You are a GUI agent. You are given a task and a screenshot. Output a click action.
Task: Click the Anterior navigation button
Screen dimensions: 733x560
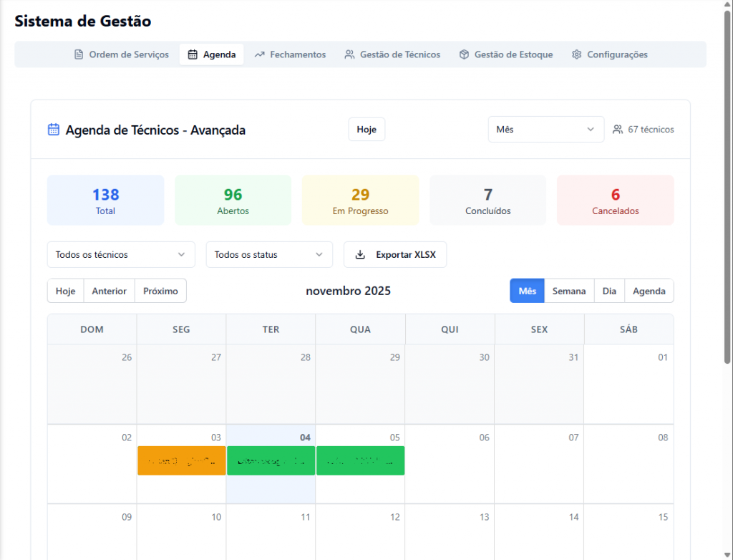coord(110,291)
